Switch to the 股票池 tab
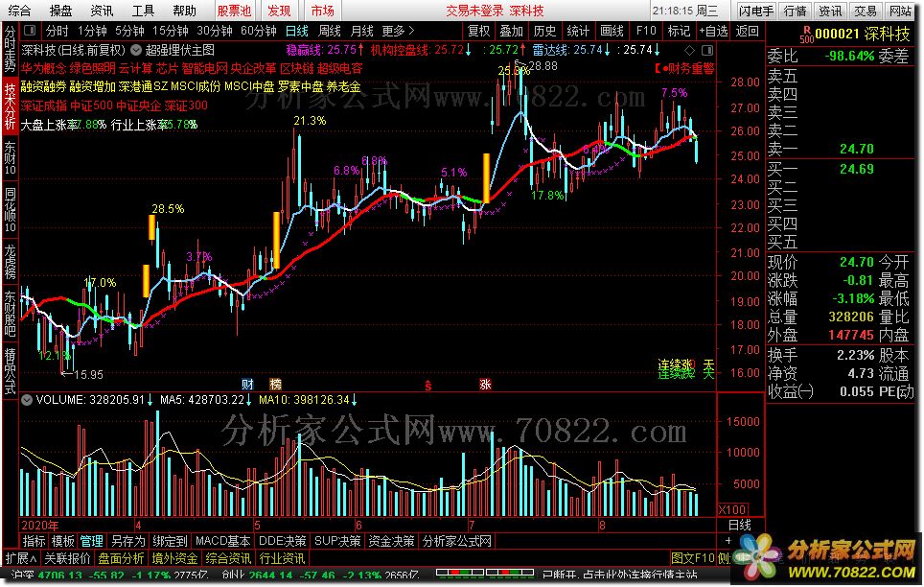The image size is (924, 587). (234, 11)
